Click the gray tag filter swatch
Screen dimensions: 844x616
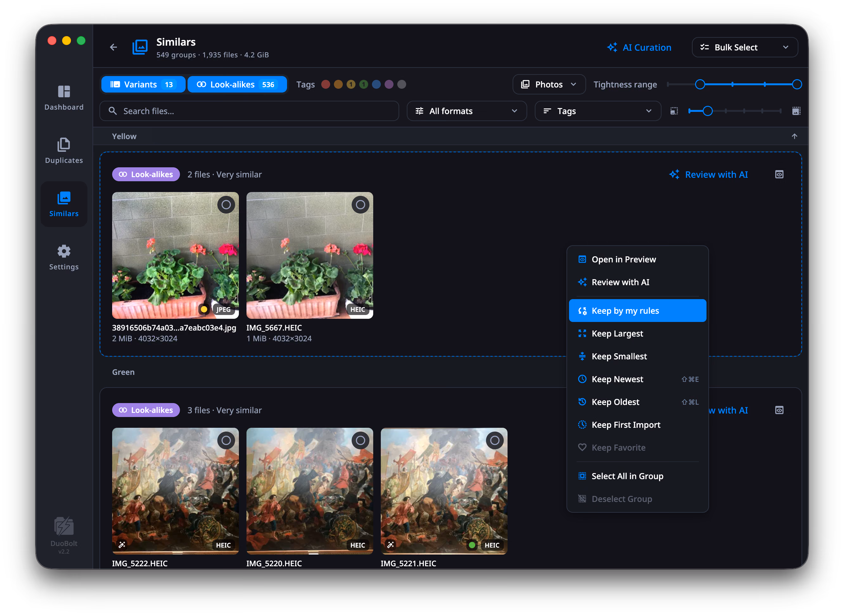click(401, 85)
